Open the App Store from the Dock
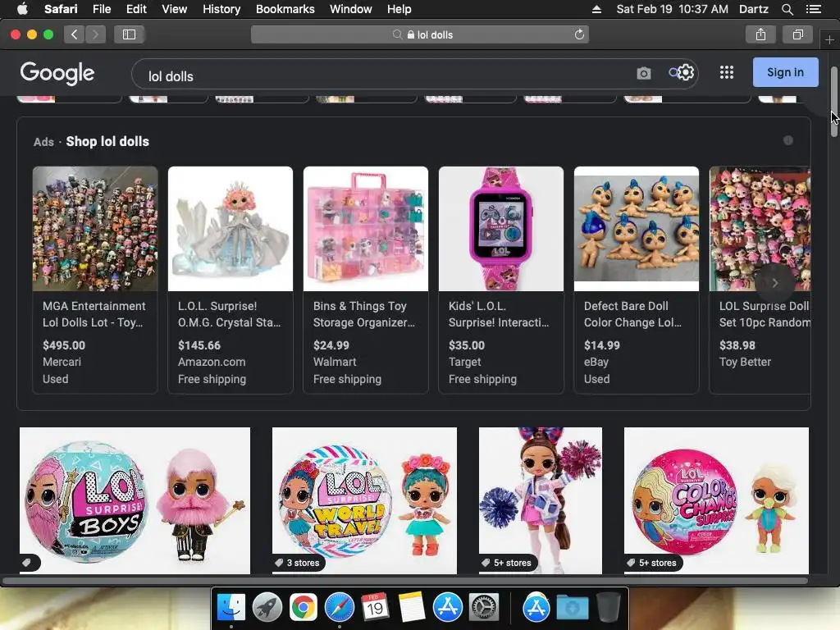The height and width of the screenshot is (630, 840). [x=447, y=608]
